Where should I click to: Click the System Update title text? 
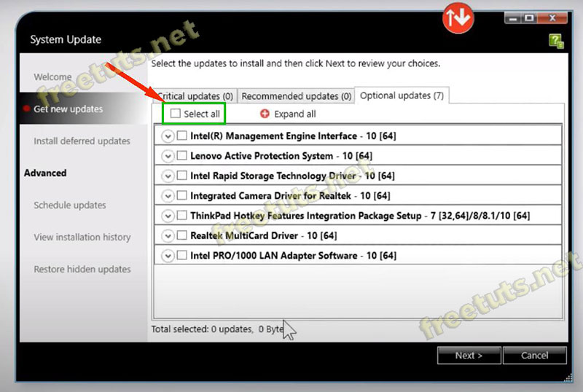(x=66, y=39)
